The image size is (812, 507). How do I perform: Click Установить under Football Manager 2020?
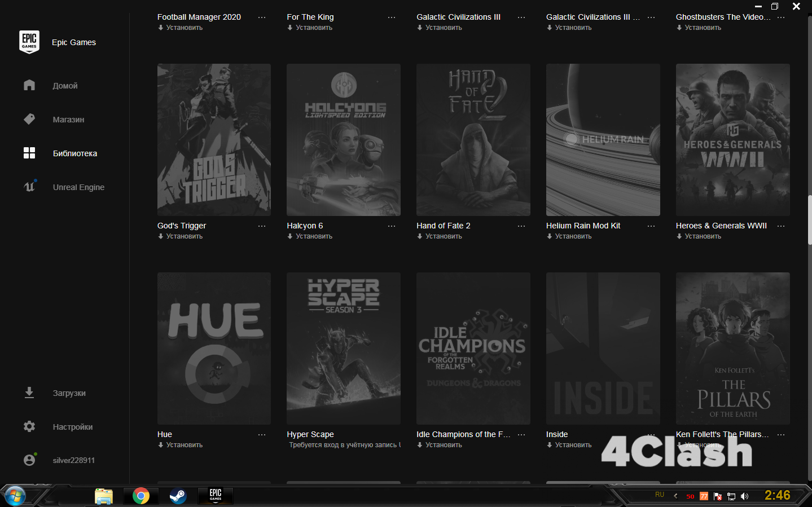coord(180,28)
